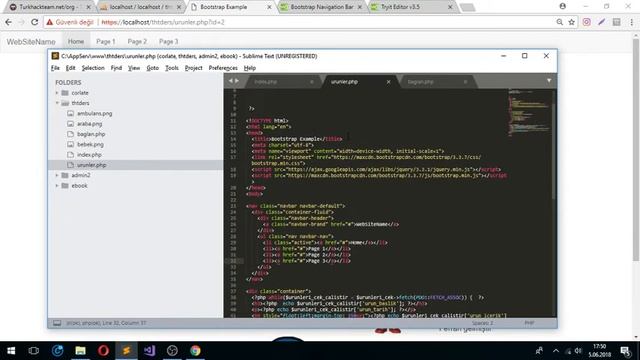Open Sublime Text File menu
The image size is (640, 360).
click(56, 68)
